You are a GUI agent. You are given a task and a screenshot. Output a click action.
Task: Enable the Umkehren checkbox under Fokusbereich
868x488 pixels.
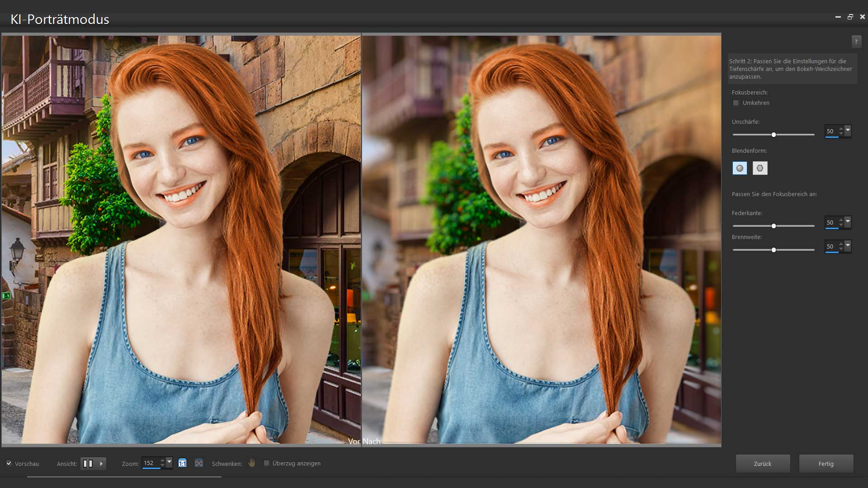coord(736,103)
